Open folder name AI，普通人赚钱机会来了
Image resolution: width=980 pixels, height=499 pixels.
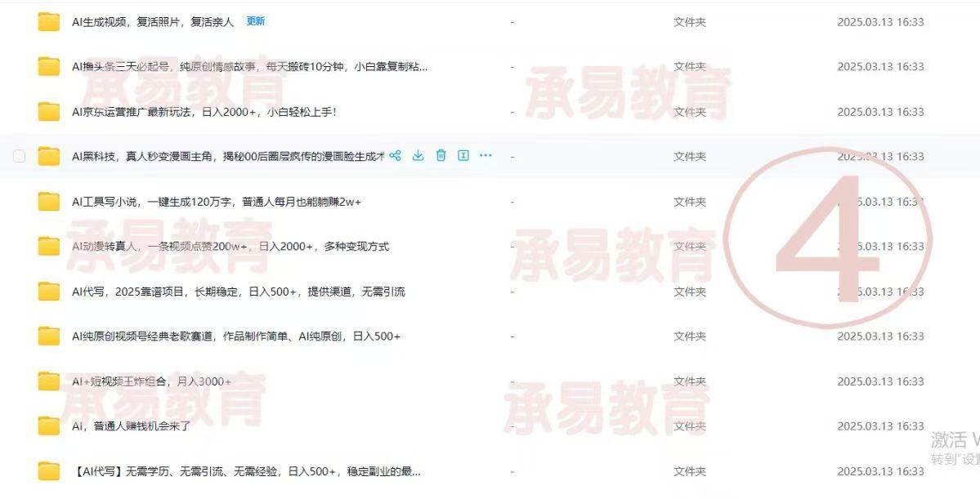(x=132, y=426)
